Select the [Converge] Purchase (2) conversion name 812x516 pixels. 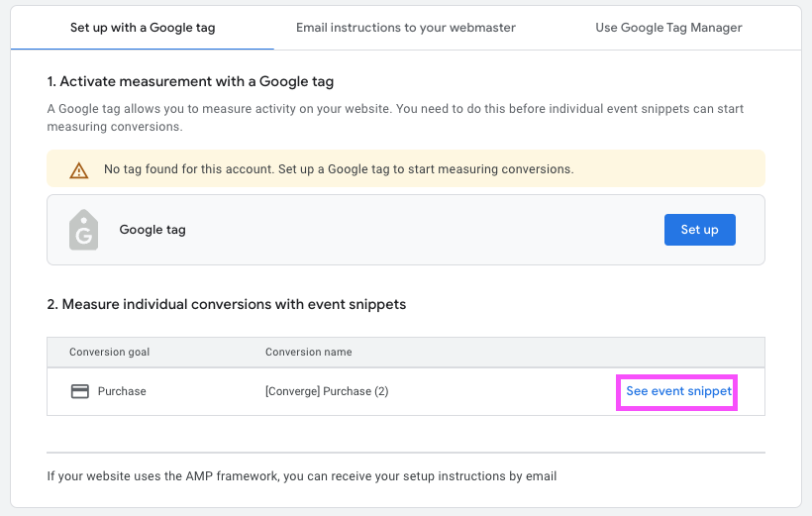click(327, 391)
